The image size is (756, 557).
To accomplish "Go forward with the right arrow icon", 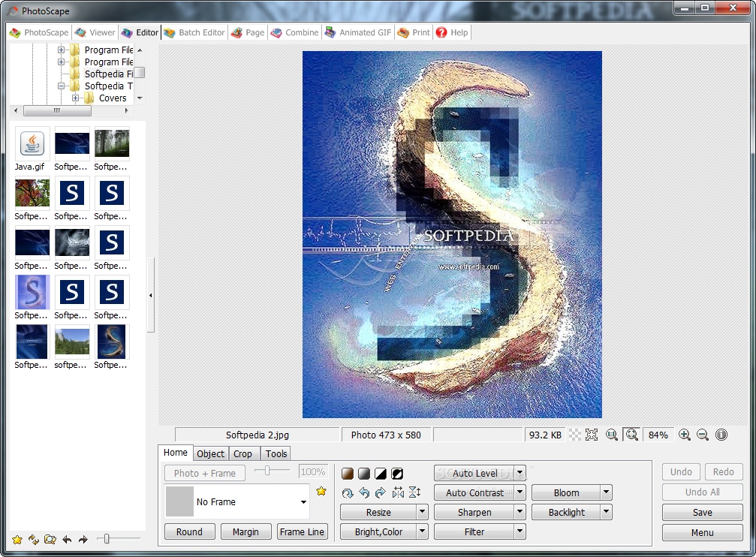I will click(x=83, y=540).
